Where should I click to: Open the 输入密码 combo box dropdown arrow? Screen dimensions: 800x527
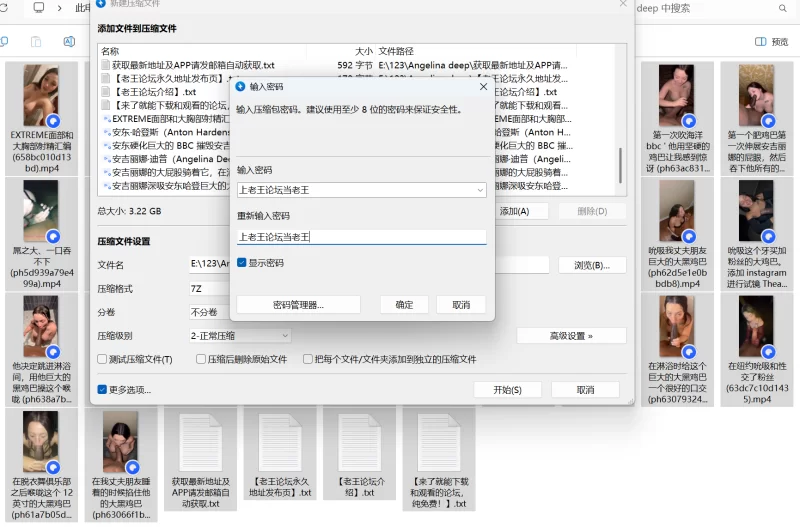click(480, 190)
